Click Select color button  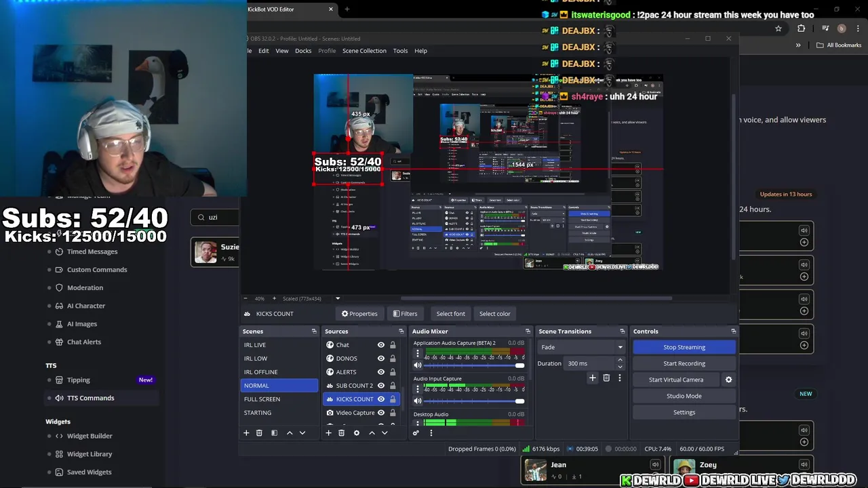pos(495,314)
